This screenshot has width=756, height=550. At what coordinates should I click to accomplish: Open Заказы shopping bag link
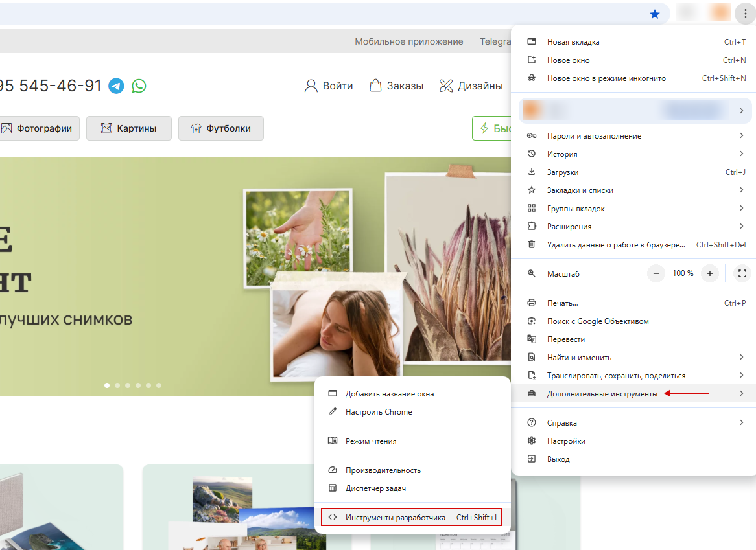tap(396, 86)
